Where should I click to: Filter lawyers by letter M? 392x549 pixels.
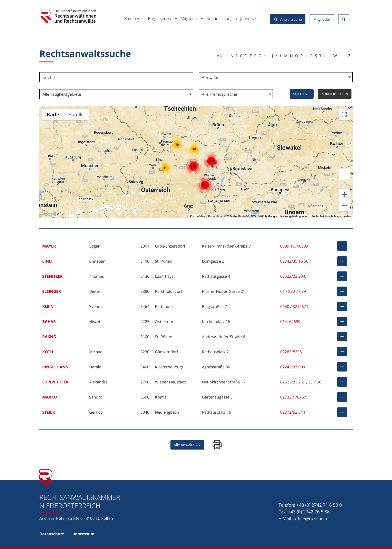286,56
